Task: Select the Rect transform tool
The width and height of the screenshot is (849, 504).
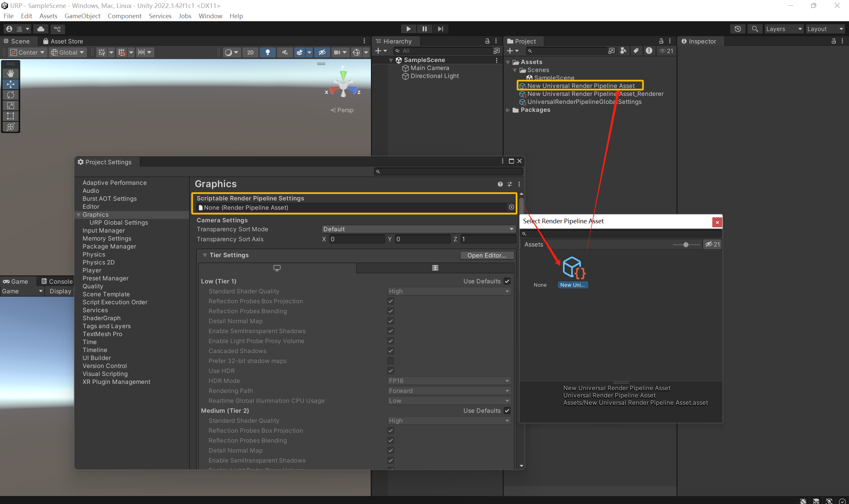Action: (x=11, y=116)
